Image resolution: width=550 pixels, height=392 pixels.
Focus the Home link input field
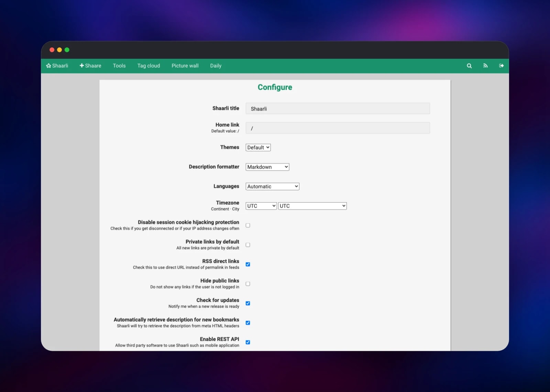(338, 128)
